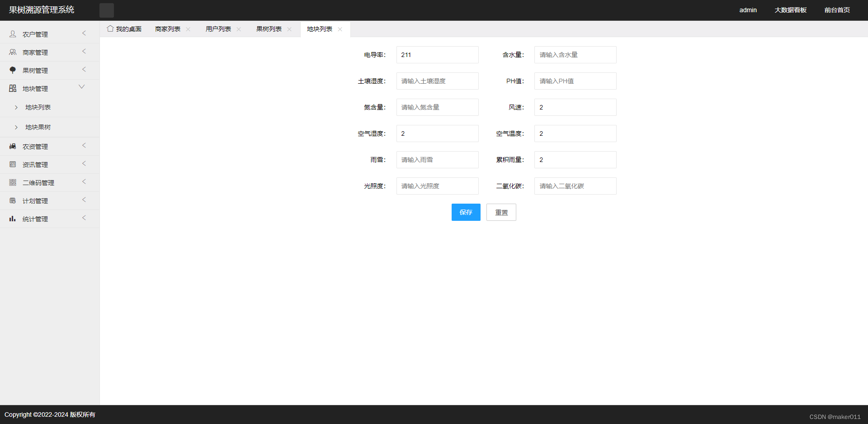Click the 地块管理 grid icon
This screenshot has width=868, height=424.
13,88
